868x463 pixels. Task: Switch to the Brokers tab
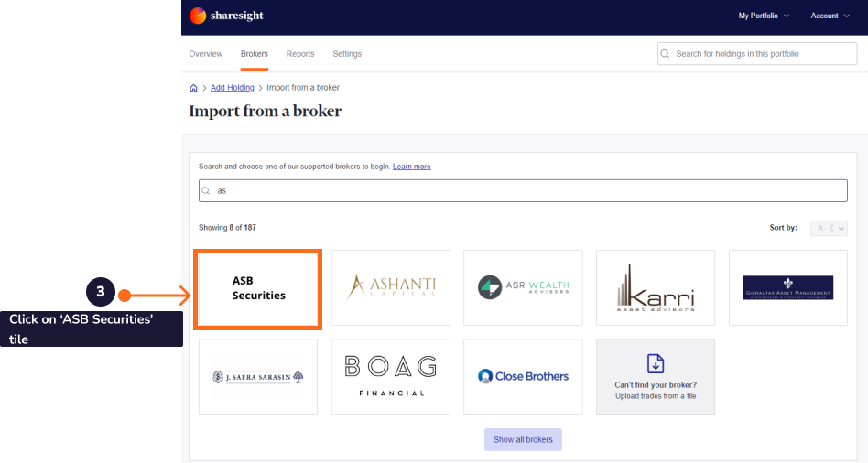(x=255, y=54)
